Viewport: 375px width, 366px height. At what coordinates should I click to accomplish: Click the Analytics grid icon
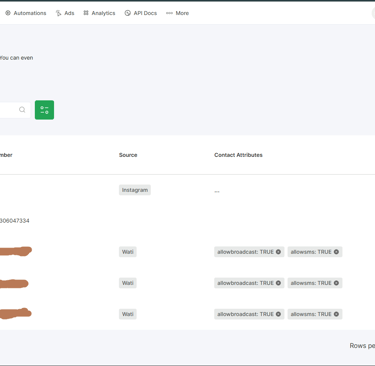coord(86,13)
